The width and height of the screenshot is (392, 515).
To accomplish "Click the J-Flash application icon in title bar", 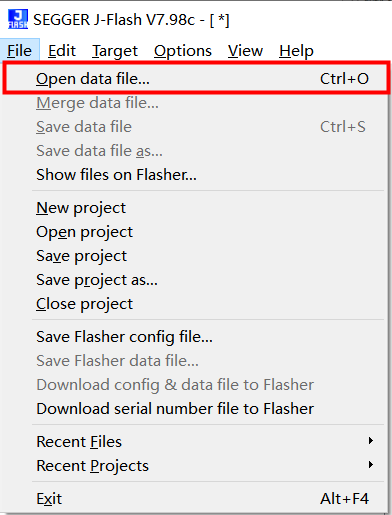I will [x=18, y=19].
